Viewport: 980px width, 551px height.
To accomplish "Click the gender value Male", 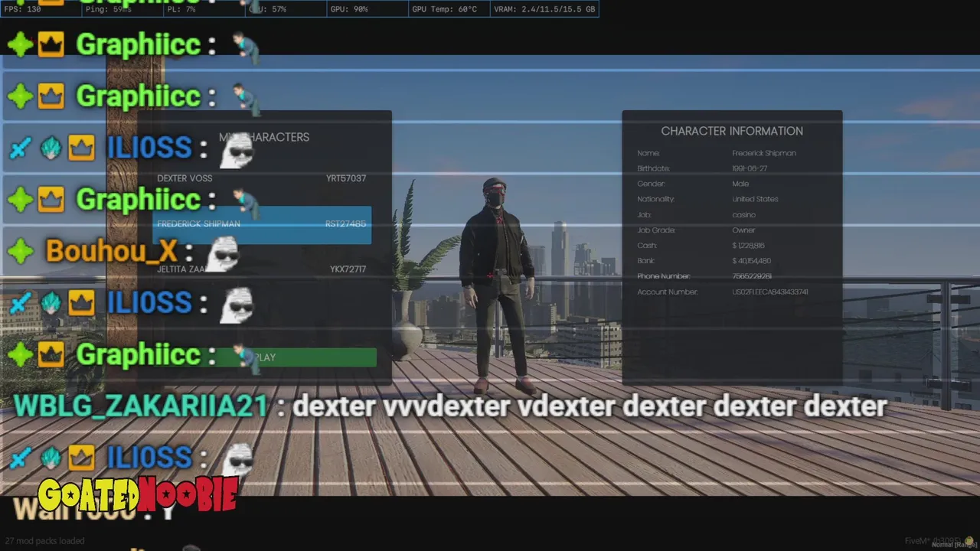I will click(740, 184).
